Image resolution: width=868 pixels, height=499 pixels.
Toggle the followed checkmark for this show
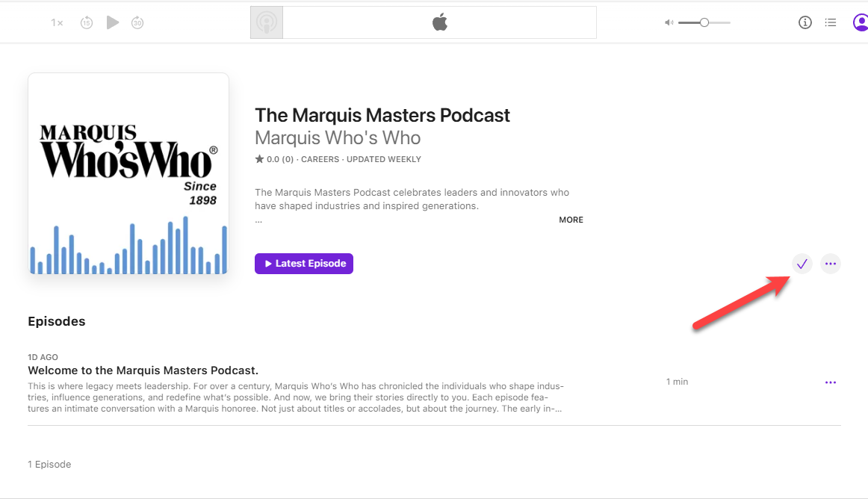click(802, 264)
